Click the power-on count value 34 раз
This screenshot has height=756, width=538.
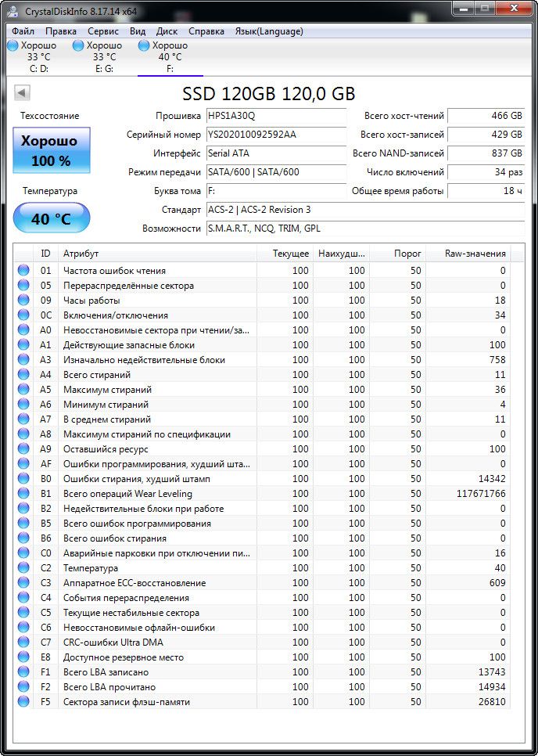pyautogui.click(x=486, y=172)
